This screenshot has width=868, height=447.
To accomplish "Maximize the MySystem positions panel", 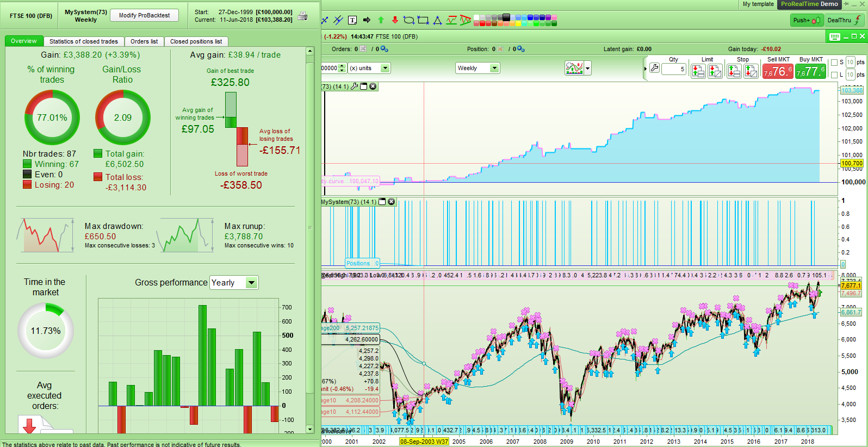I will 382,202.
